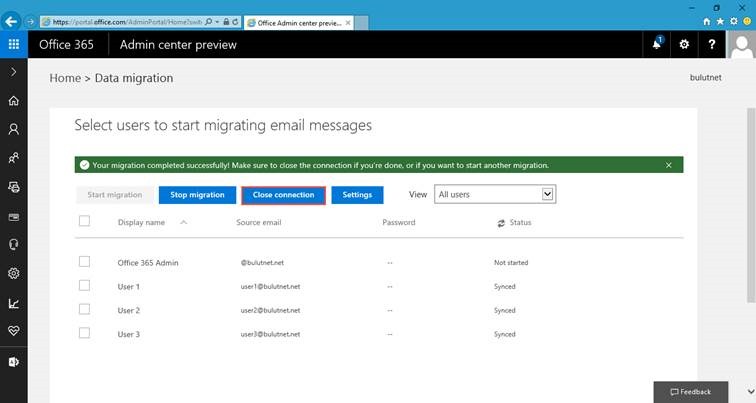Image resolution: width=756 pixels, height=403 pixels.
Task: Click Not started status text
Action: click(511, 263)
